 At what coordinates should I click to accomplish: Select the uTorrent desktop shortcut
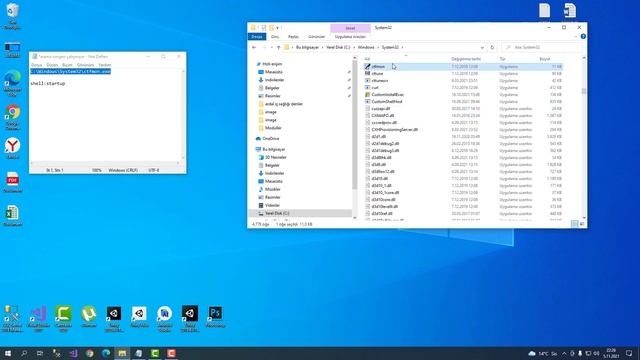[89, 316]
